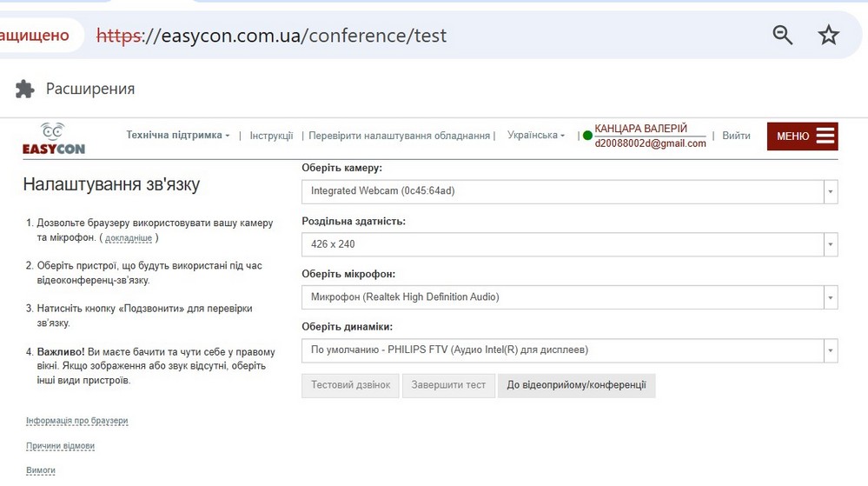The height and width of the screenshot is (486, 868).
Task: Open the МЕНЮ hamburger button
Action: coord(802,136)
